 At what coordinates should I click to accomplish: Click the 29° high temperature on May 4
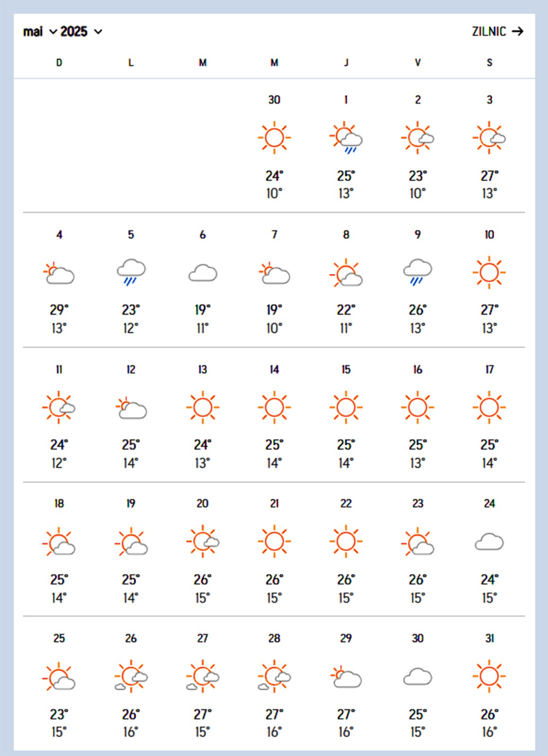pos(59,310)
